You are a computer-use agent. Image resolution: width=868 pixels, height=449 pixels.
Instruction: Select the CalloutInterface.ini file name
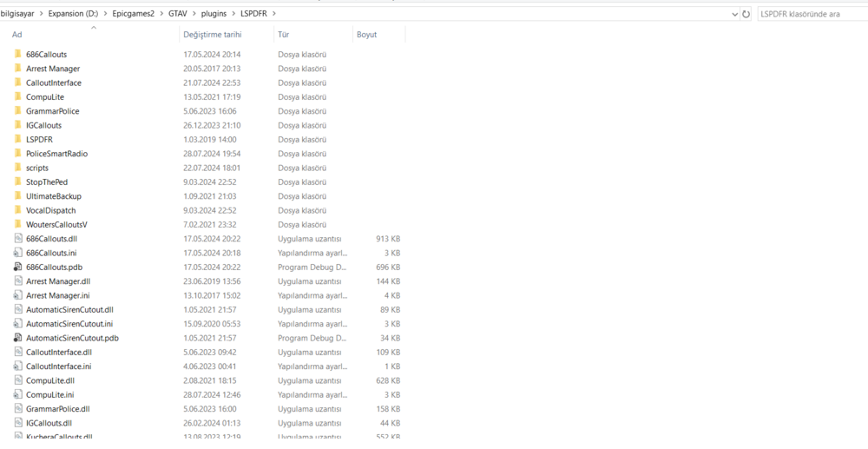click(x=59, y=366)
